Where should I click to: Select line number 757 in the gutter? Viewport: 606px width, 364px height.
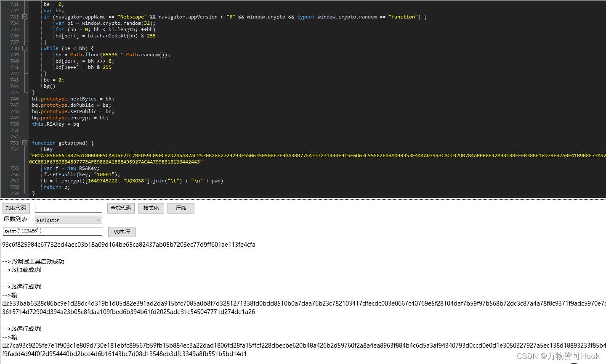15,181
